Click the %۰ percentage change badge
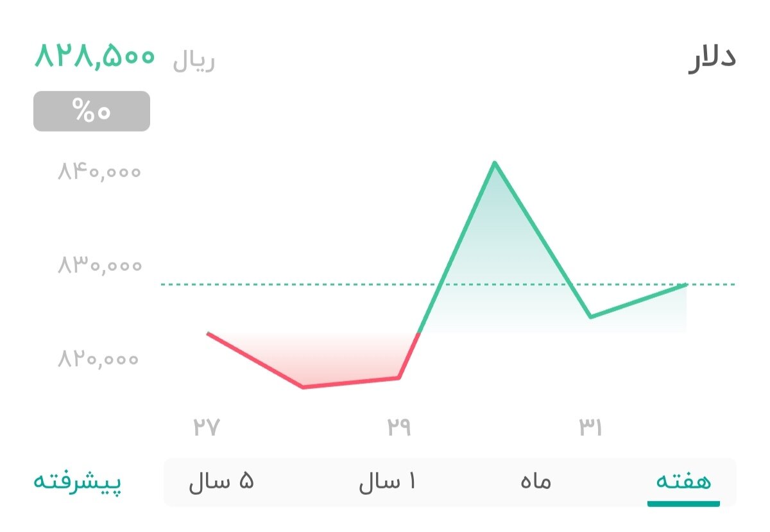The width and height of the screenshot is (770, 532). click(90, 111)
